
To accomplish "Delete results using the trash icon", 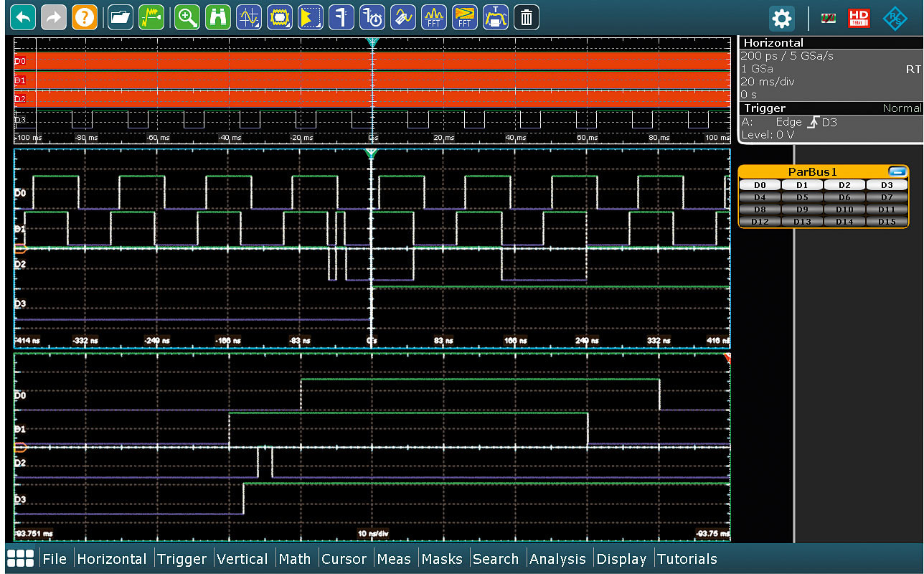I will (x=526, y=17).
